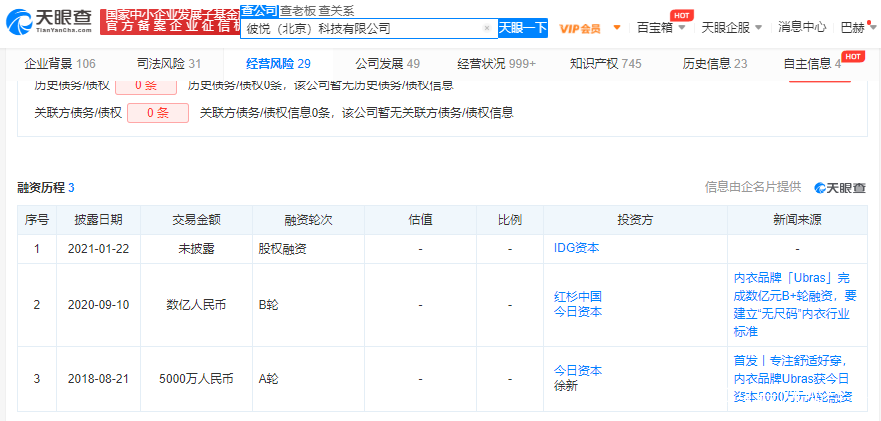881x421 pixels.
Task: Open the 红杉中国 investor link
Action: click(x=578, y=297)
